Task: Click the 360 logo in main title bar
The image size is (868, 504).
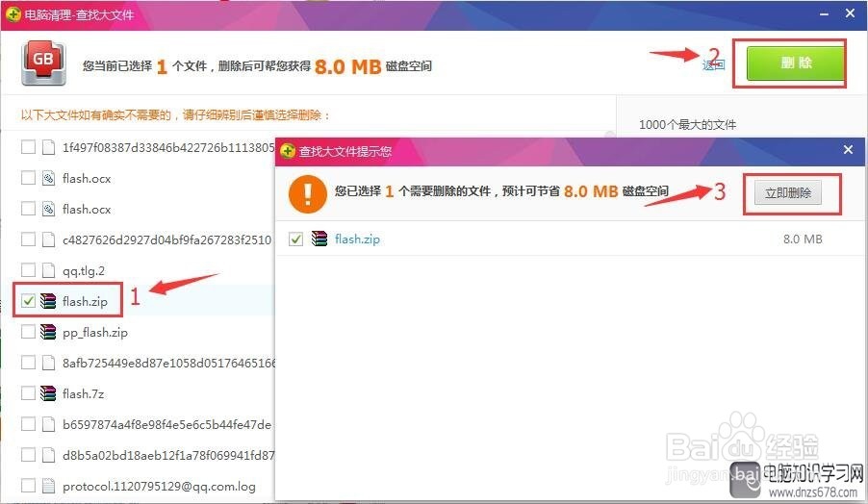Action: pyautogui.click(x=13, y=14)
